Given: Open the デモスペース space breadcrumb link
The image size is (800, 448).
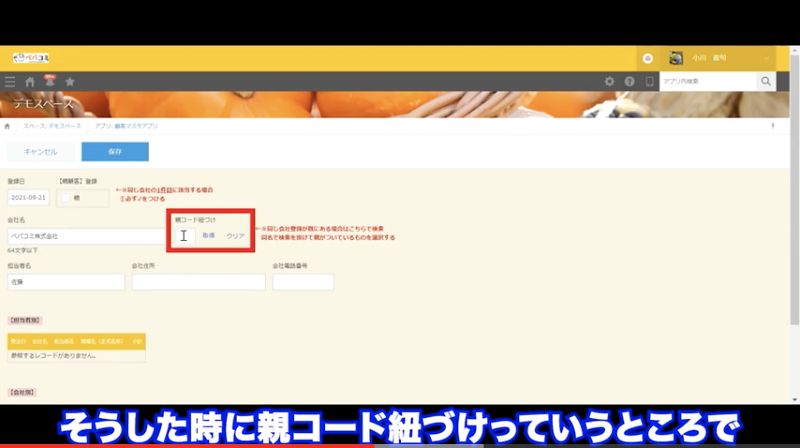Looking at the screenshot, I should (x=54, y=127).
